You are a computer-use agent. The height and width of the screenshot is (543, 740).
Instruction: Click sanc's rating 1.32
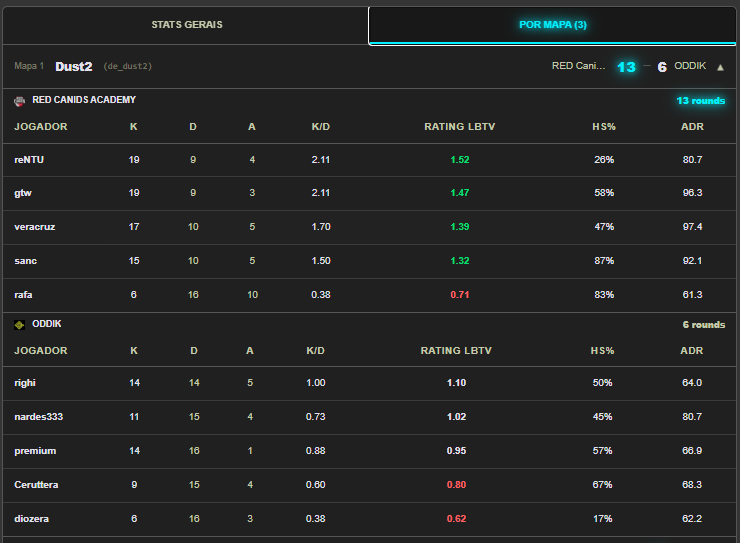click(x=460, y=261)
